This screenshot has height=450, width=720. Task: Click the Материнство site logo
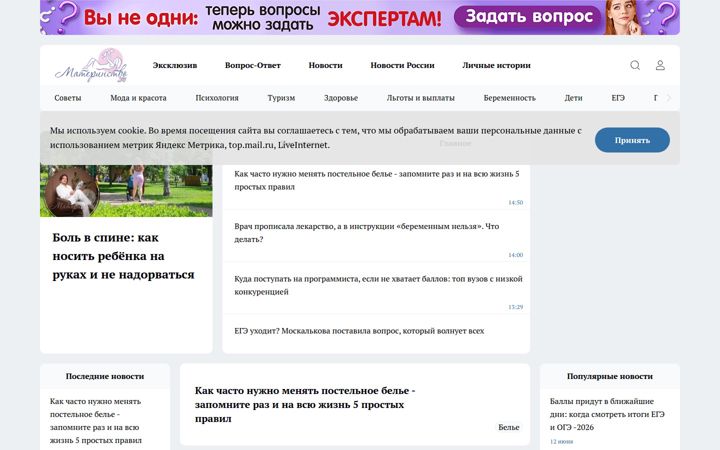click(x=91, y=65)
